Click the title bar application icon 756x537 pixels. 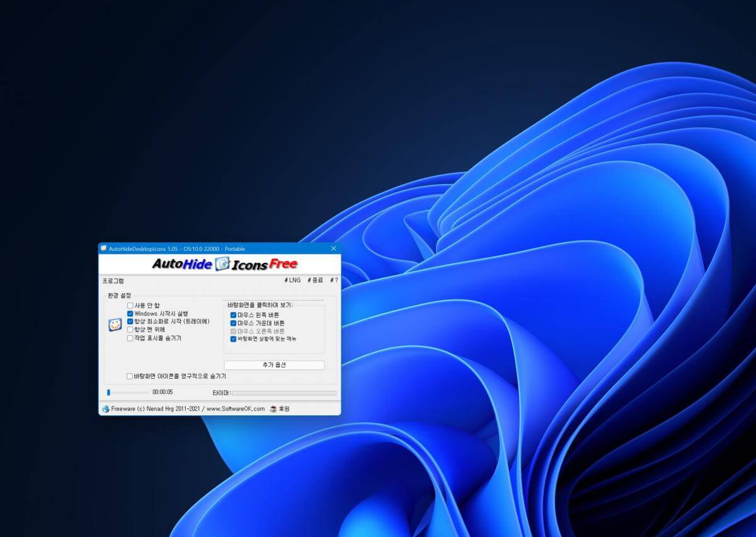104,248
